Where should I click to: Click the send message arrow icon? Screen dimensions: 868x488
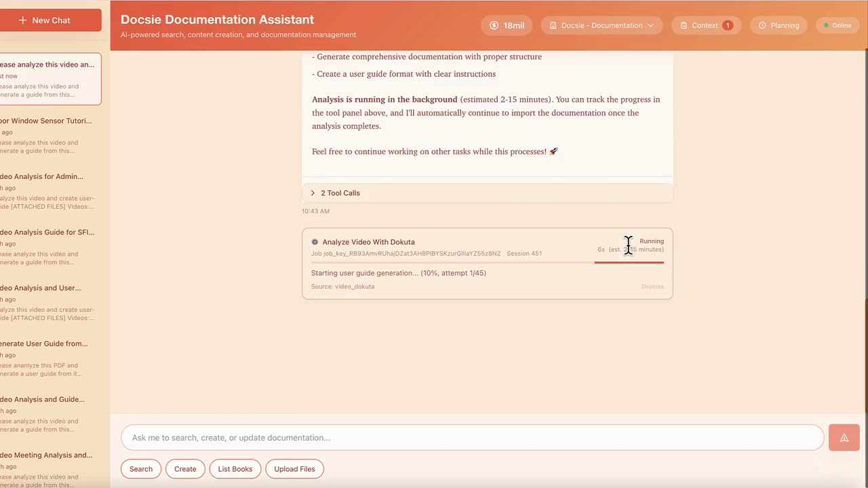[844, 437]
